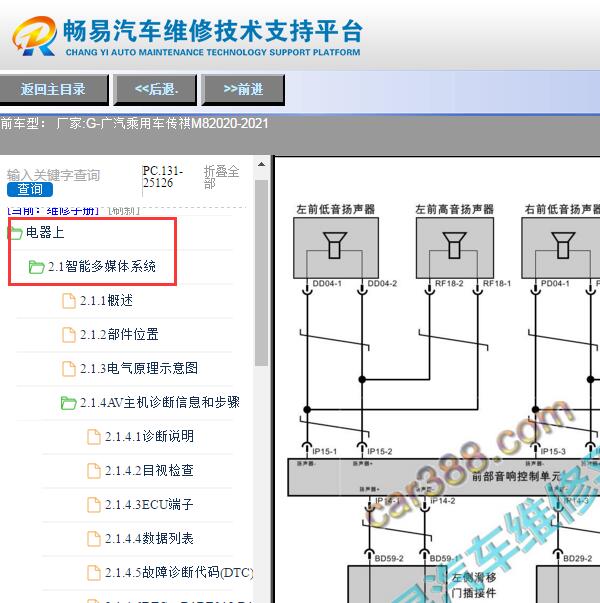Open the 2.1.2部件位置 page
600x603 pixels.
point(119,334)
